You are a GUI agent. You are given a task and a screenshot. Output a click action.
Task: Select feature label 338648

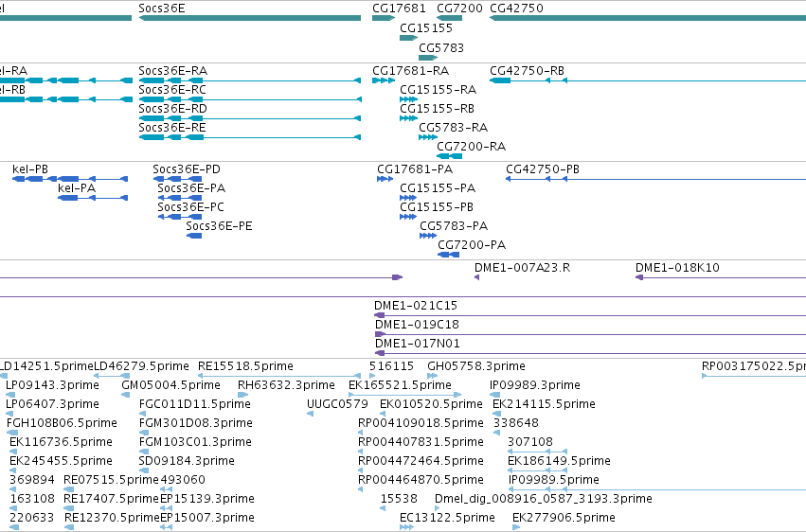pyautogui.click(x=516, y=424)
